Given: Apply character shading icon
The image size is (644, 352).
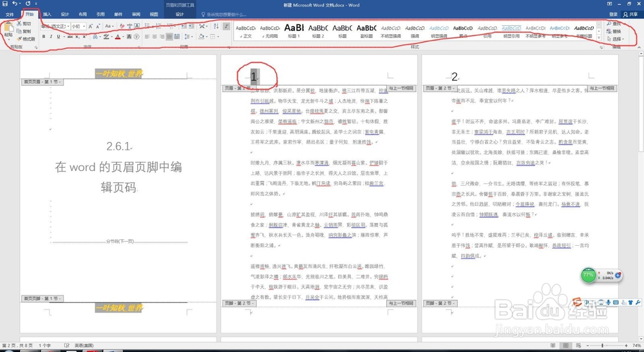Looking at the screenshot, I should click(x=129, y=37).
